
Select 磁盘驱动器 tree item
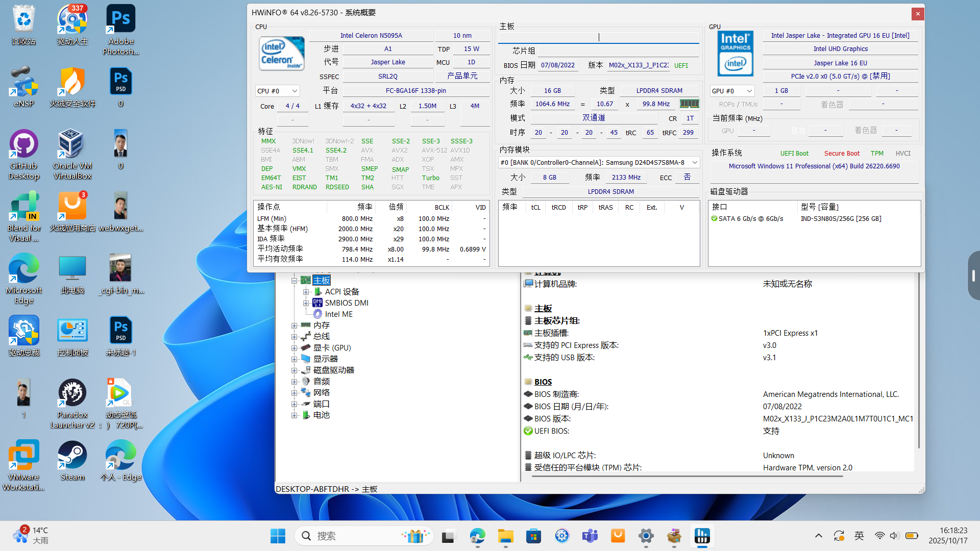(333, 370)
